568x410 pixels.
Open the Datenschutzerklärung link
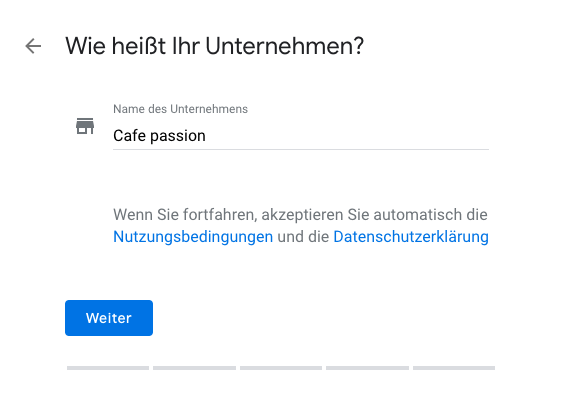[x=411, y=237]
